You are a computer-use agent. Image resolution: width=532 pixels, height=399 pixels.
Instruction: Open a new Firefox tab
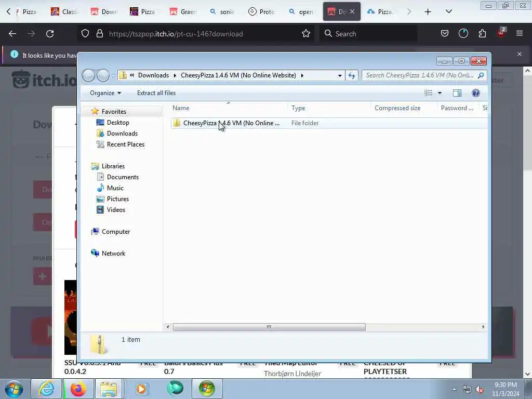click(x=428, y=11)
